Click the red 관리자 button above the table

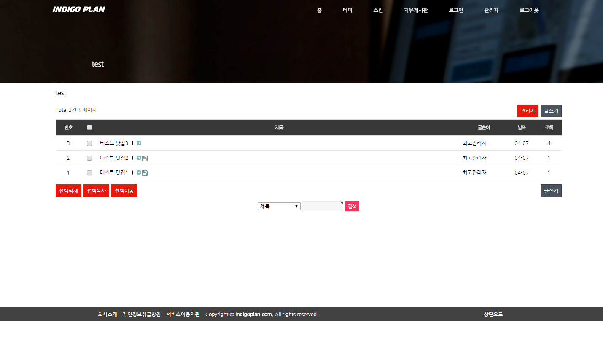pos(528,111)
